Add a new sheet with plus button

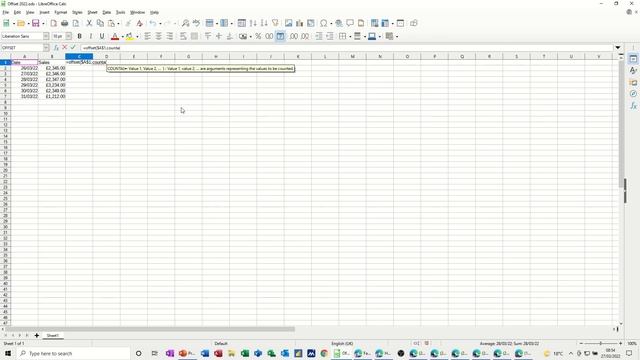(37, 336)
